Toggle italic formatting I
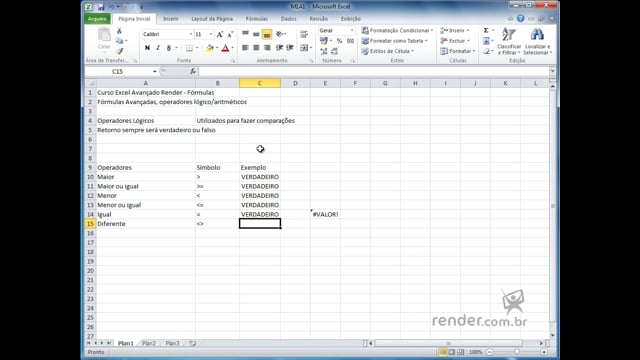 pos(158,48)
